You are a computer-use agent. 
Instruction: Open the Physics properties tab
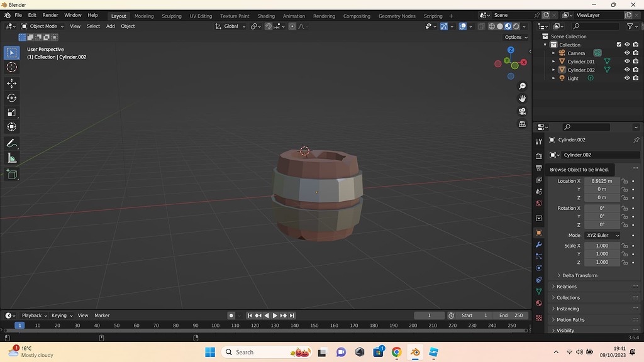click(x=539, y=268)
